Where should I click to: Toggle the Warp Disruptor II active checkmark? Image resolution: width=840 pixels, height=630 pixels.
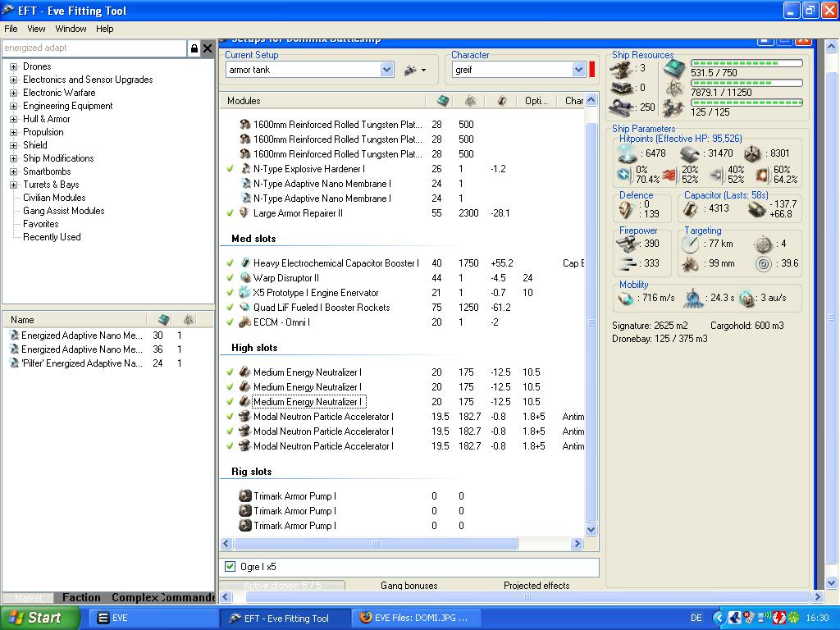[x=230, y=277]
